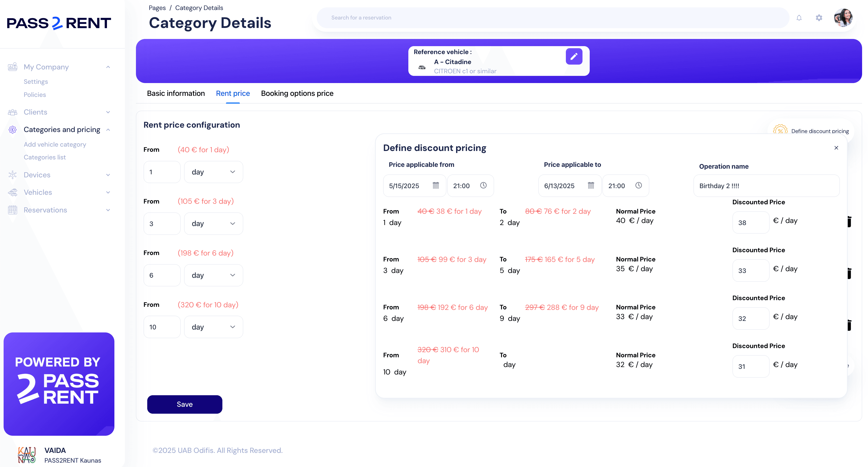
Task: Click the Clients people icon in sidebar
Action: 13,112
